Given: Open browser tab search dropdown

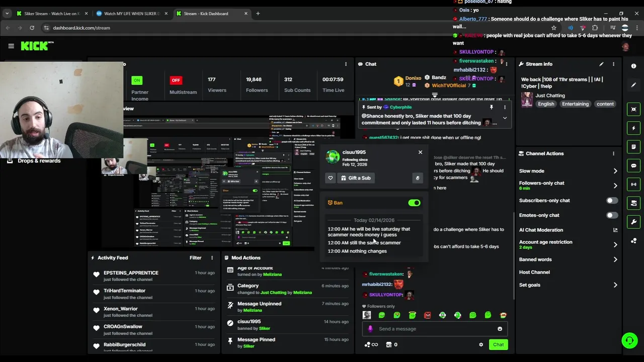Looking at the screenshot, I should click(x=7, y=14).
